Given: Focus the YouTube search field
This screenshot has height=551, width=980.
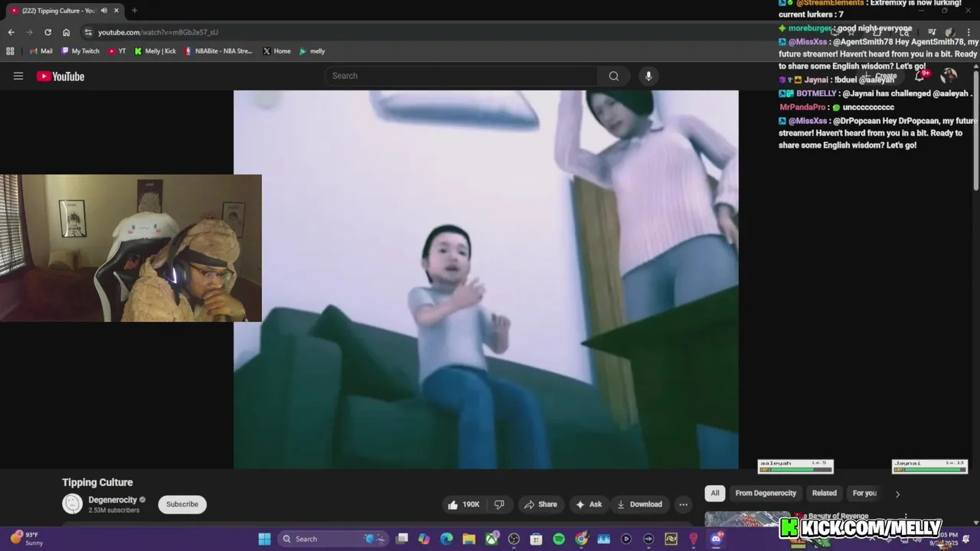Looking at the screenshot, I should [462, 76].
